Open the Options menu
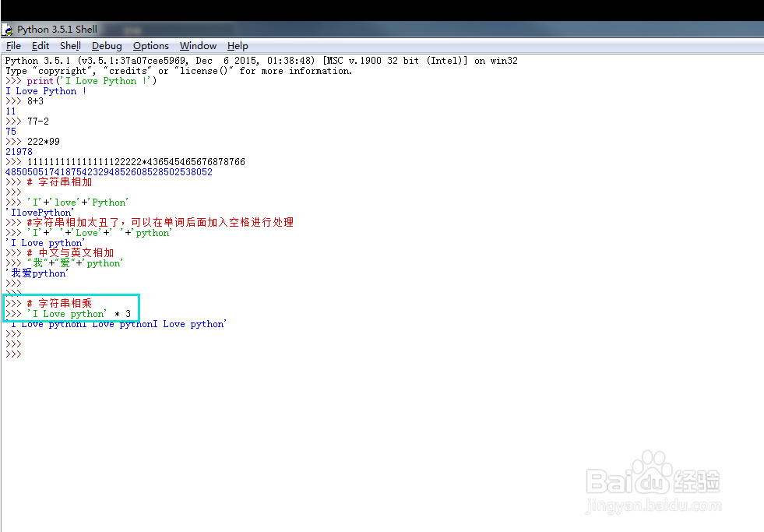This screenshot has width=764, height=532. 150,46
